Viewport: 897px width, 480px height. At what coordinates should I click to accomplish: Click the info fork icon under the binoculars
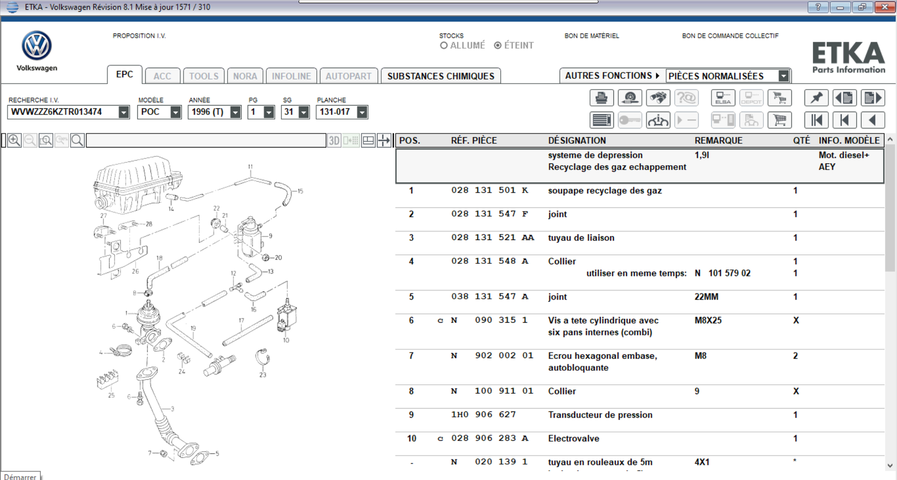pyautogui.click(x=658, y=120)
